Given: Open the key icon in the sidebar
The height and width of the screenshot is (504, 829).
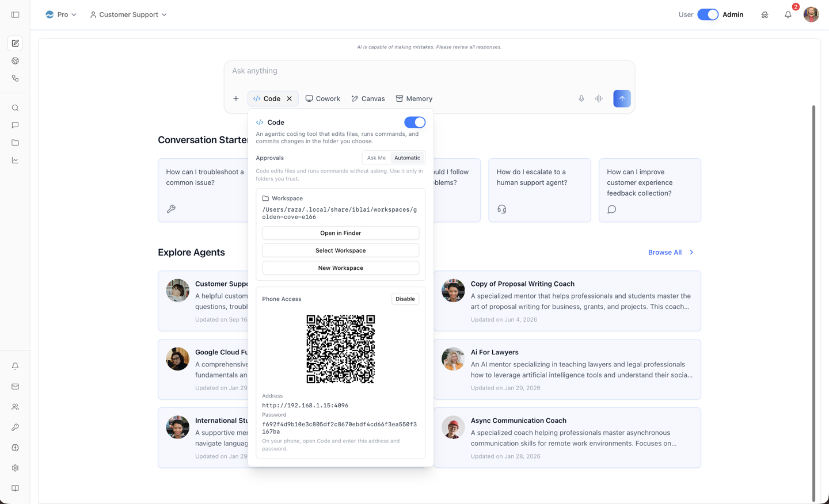Looking at the screenshot, I should tap(15, 427).
